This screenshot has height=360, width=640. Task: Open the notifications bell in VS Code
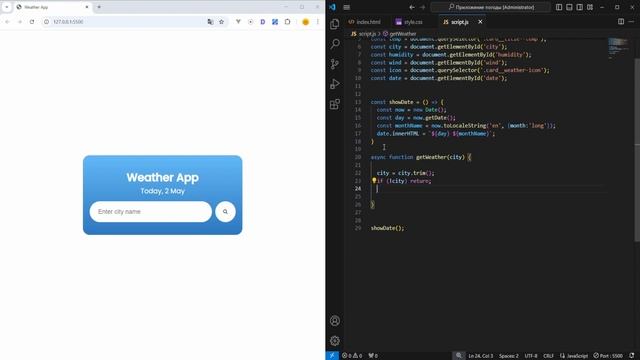tap(632, 356)
